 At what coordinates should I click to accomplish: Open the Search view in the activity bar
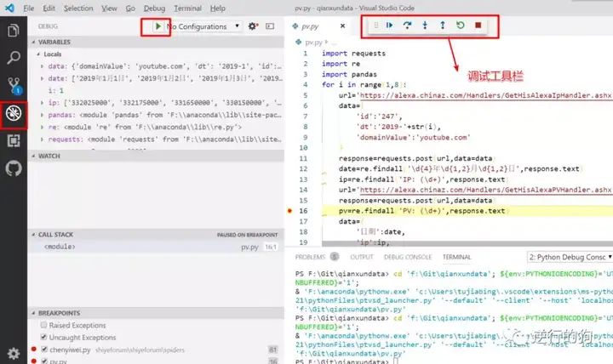[x=14, y=58]
